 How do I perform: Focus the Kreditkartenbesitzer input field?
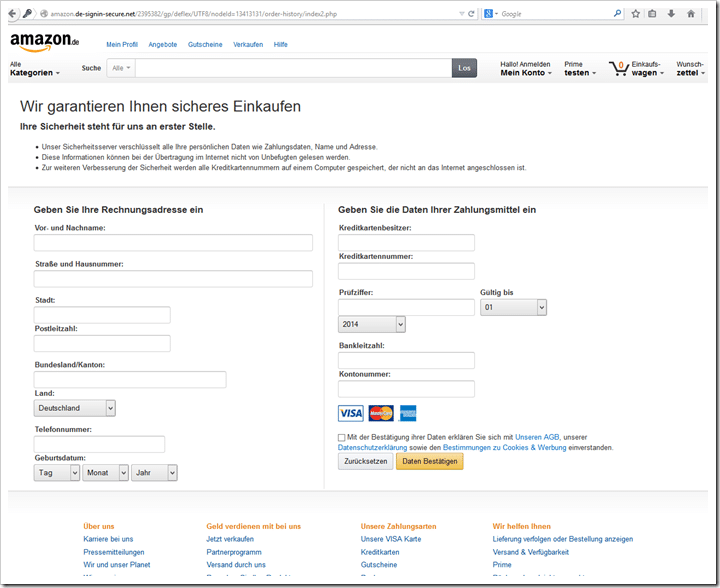(x=406, y=242)
